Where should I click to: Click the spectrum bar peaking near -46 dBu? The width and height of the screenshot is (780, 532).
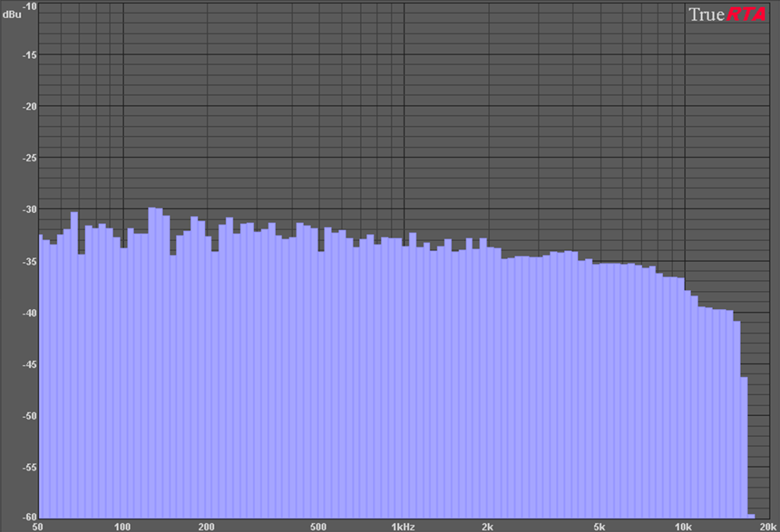point(744,448)
